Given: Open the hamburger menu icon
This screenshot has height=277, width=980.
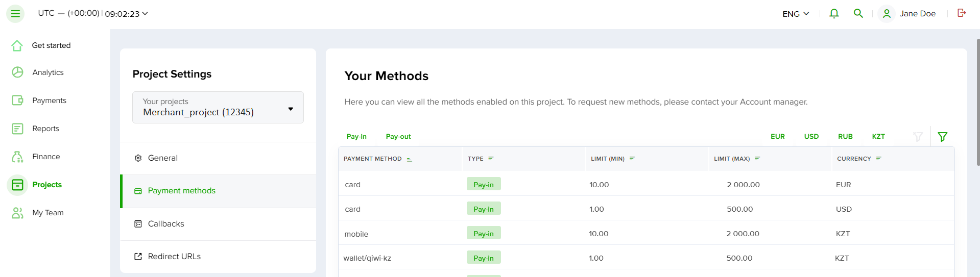Looking at the screenshot, I should [15, 14].
